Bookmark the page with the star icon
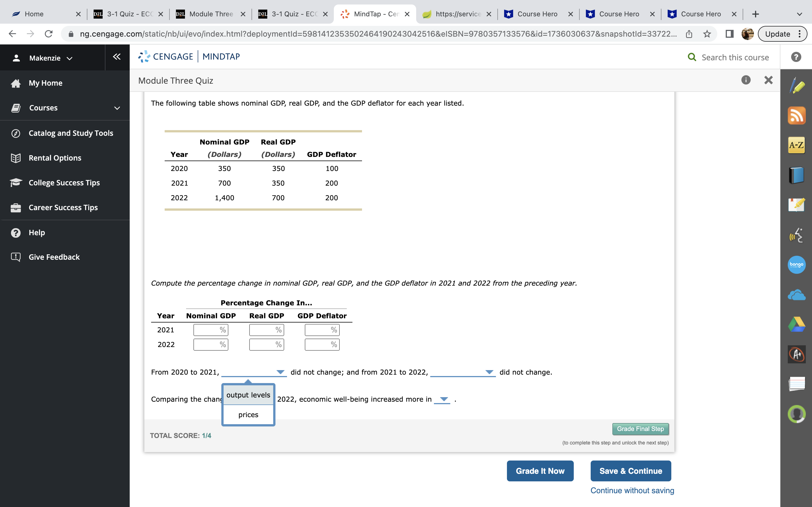812x507 pixels. [x=707, y=34]
